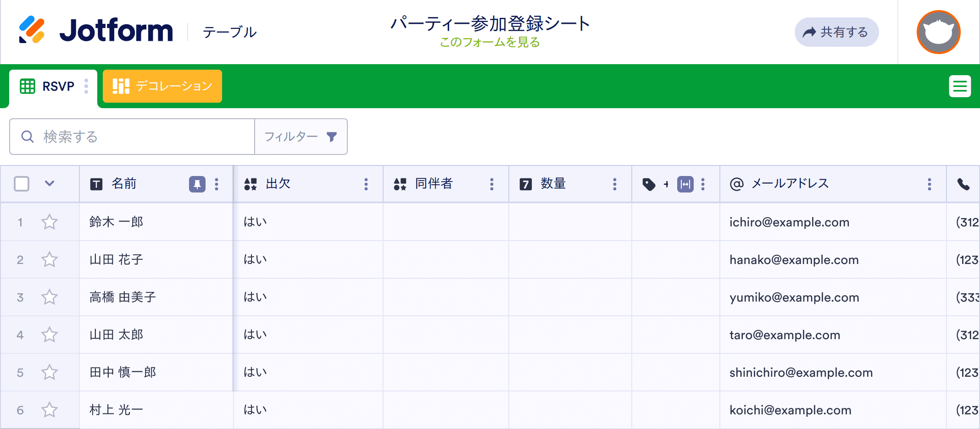
Task: Star the row for 高橋 由美子
Action: tap(50, 297)
